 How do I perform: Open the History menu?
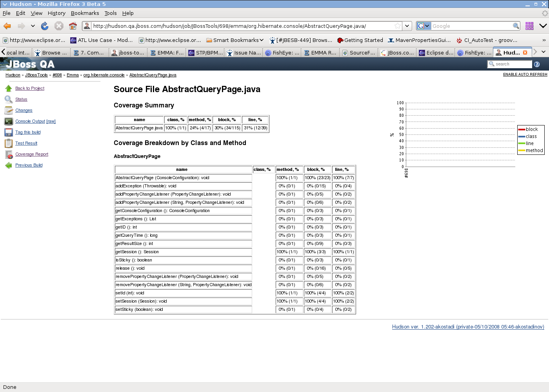[x=56, y=13]
